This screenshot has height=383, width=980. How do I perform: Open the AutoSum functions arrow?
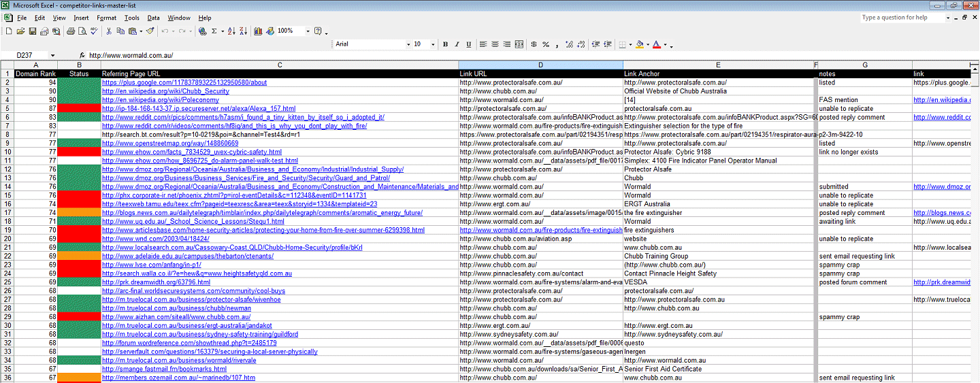[x=223, y=31]
